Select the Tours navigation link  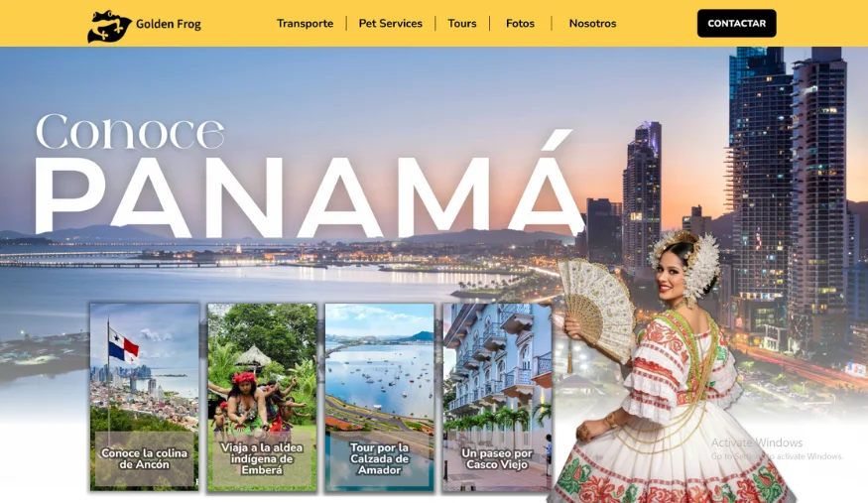[462, 23]
